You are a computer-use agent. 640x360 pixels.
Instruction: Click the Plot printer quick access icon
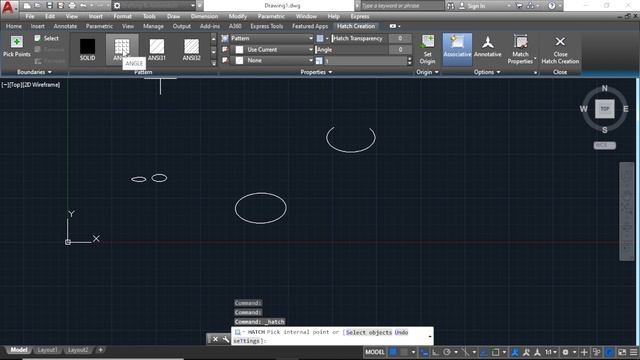72,6
